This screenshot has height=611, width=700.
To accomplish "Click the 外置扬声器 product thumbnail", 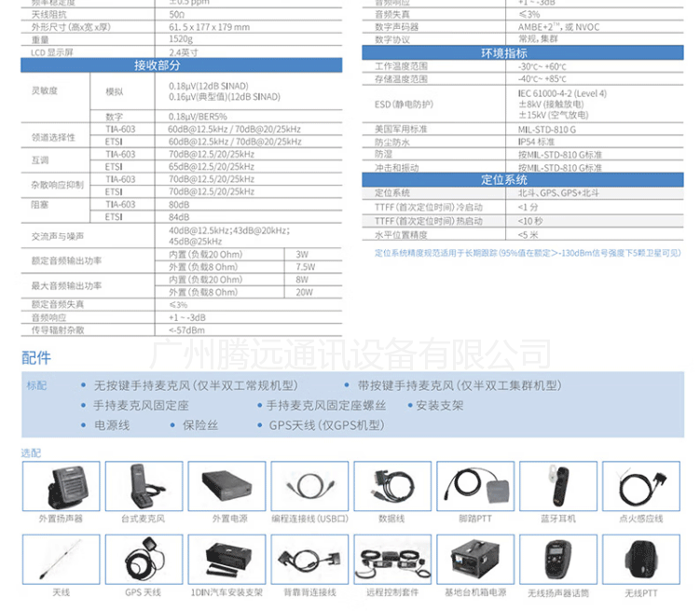I will [x=62, y=486].
